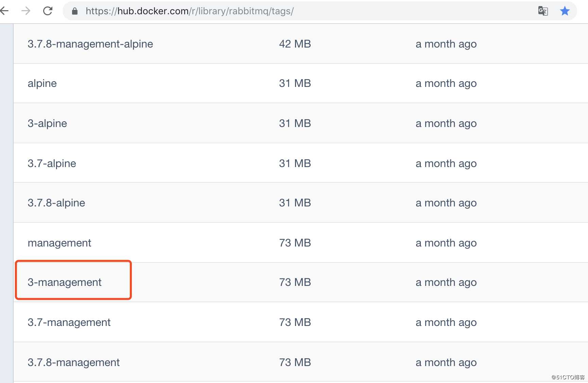Image resolution: width=588 pixels, height=383 pixels.
Task: Click the 31 MB size in alpine row
Action: tap(295, 83)
